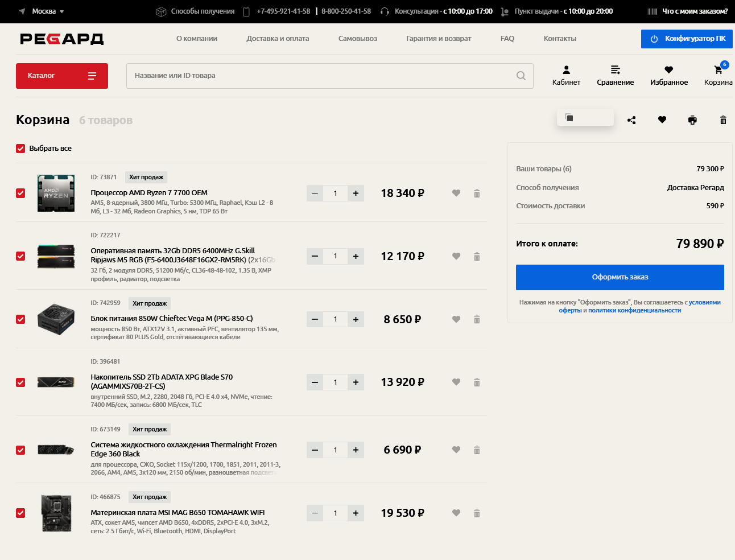Open the Контакты menu item

pyautogui.click(x=560, y=39)
